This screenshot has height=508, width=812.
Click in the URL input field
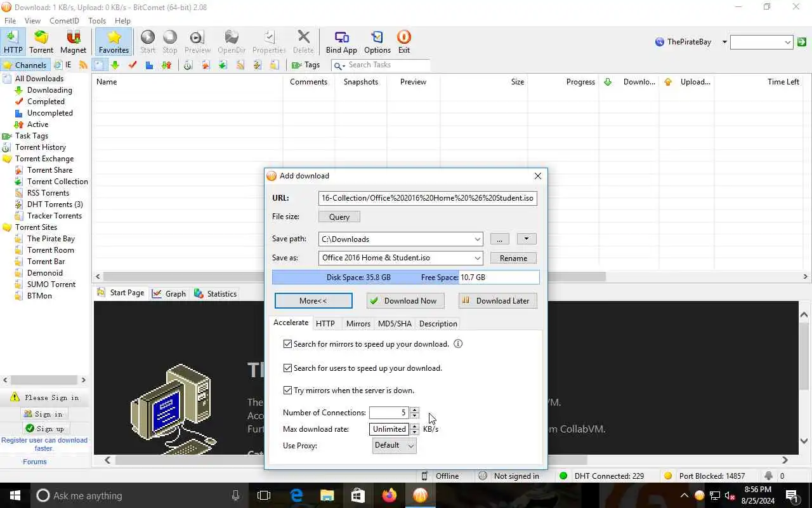(x=428, y=197)
